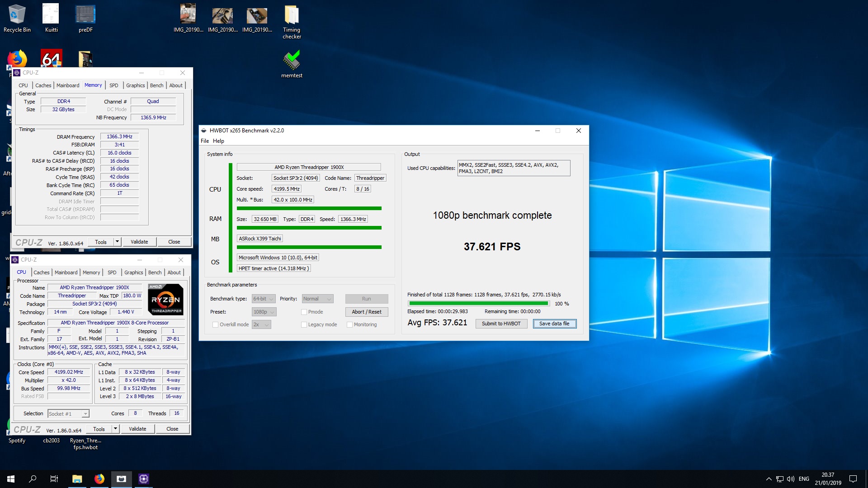Open File Explorer from the taskbar
The width and height of the screenshot is (868, 488).
coord(77,479)
